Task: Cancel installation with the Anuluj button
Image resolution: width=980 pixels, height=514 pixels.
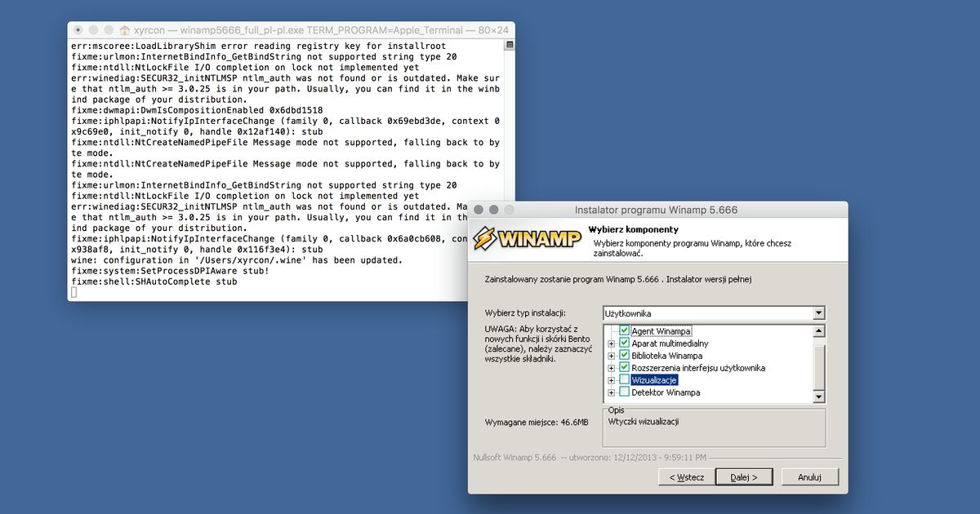Action: [x=809, y=476]
